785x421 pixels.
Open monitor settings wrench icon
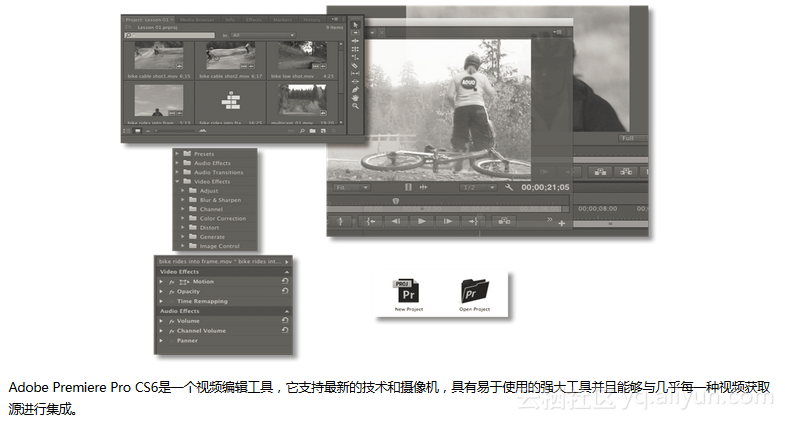509,187
